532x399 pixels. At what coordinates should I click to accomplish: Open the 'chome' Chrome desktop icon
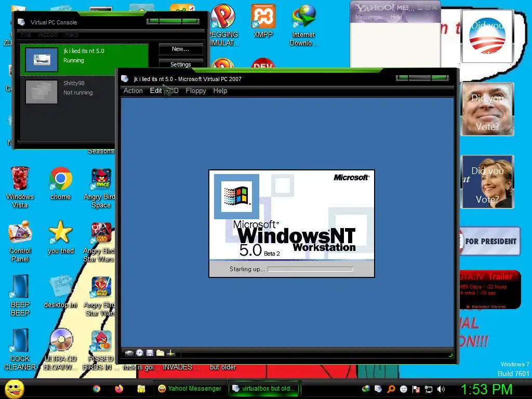60,183
